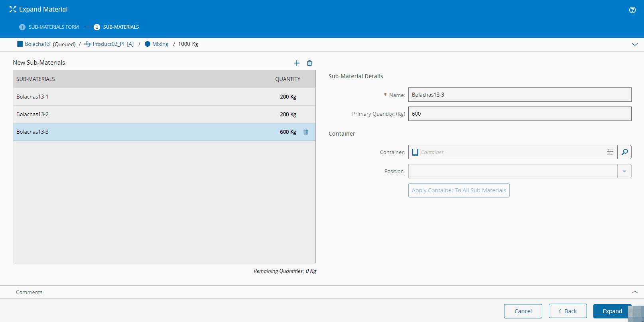Open the Bolacha13 material link
The image size is (644, 322).
[x=37, y=44]
